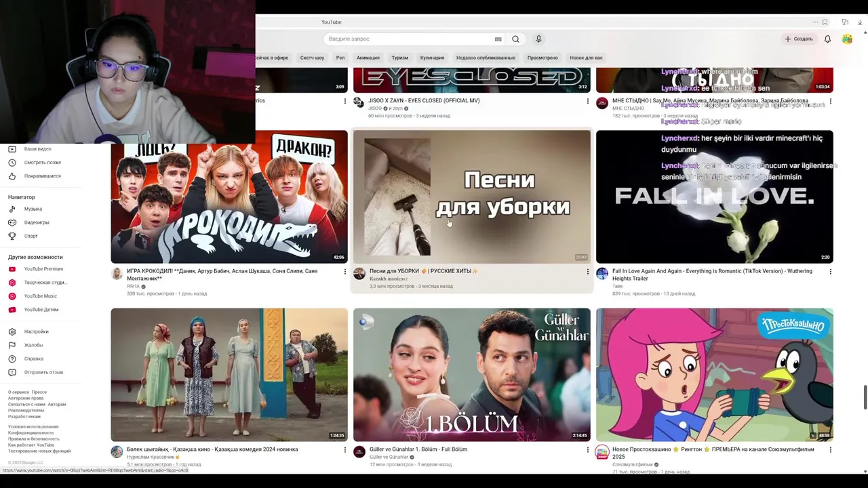Open the on-screen keyboard icon in search box
This screenshot has width=868, height=488.
pyautogui.click(x=498, y=39)
